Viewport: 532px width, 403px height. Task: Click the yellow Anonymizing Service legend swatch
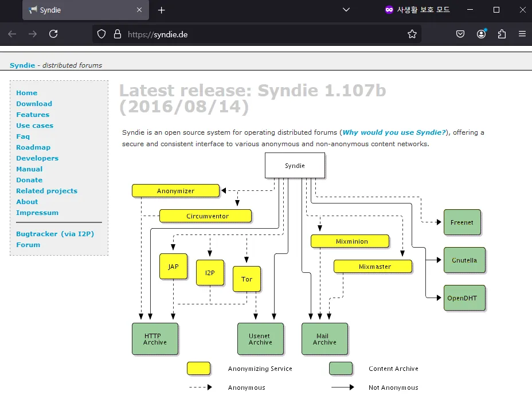198,369
